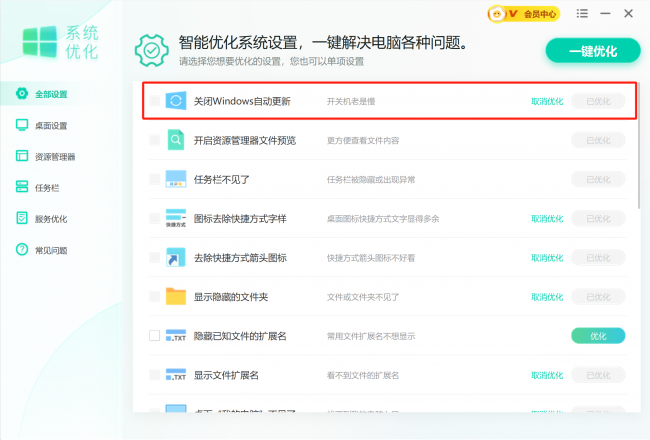The height and width of the screenshot is (440, 650).
Task: Check the 隐藏已知文件的扩展名 checkbox
Action: [x=155, y=335]
